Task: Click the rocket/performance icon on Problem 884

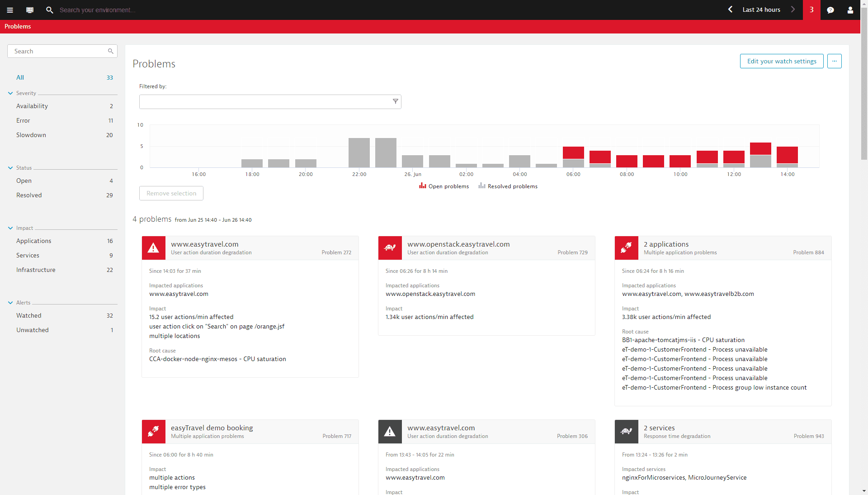Action: point(627,247)
